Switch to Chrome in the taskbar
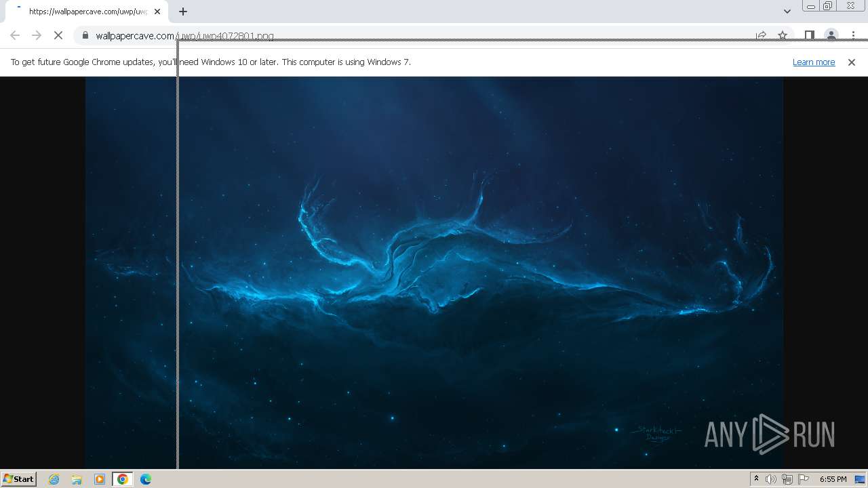 123,479
